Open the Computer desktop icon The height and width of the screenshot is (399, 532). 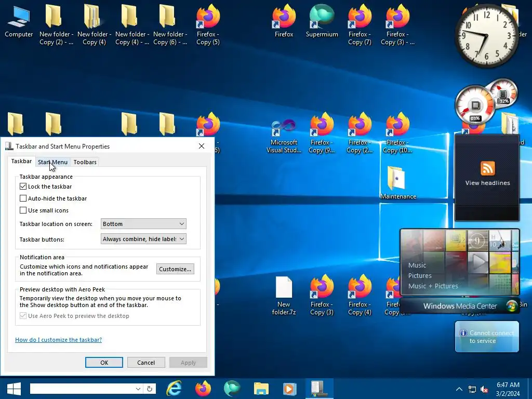pyautogui.click(x=19, y=22)
